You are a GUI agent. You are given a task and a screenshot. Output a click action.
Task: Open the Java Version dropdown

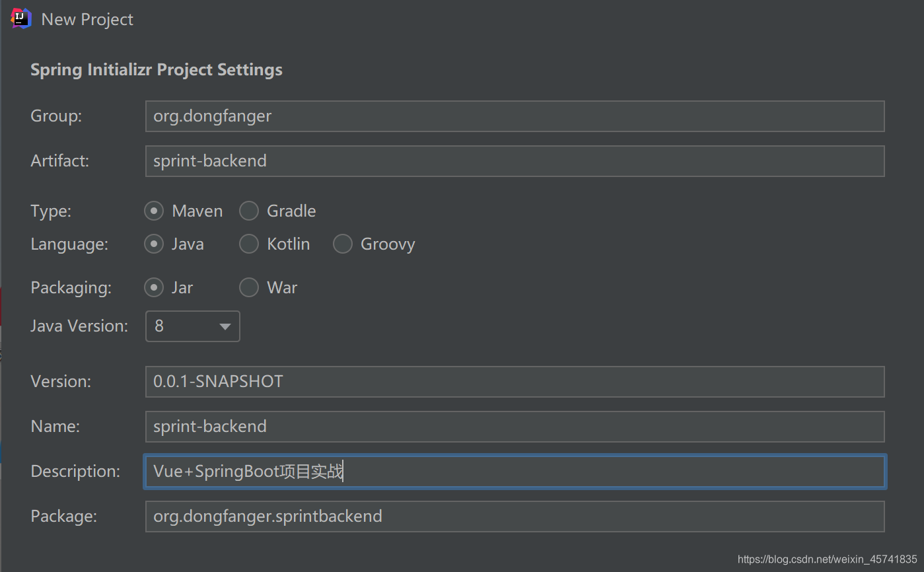192,326
